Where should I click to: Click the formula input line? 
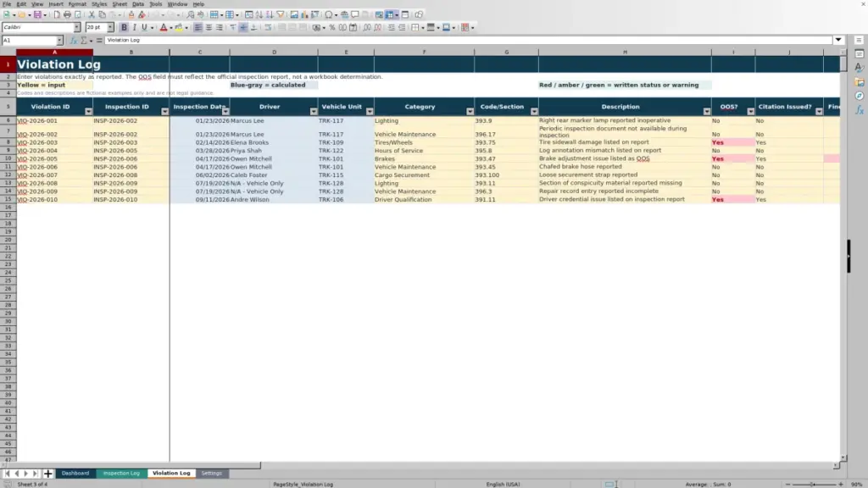click(x=468, y=41)
